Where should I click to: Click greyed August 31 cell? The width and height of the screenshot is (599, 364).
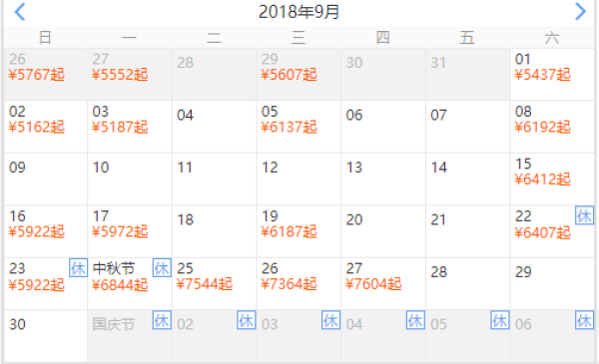click(468, 75)
